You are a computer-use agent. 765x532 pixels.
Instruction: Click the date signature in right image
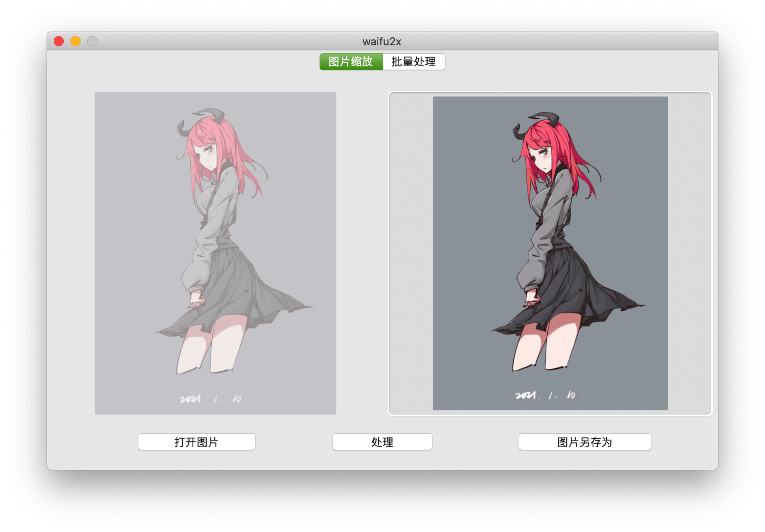(549, 395)
